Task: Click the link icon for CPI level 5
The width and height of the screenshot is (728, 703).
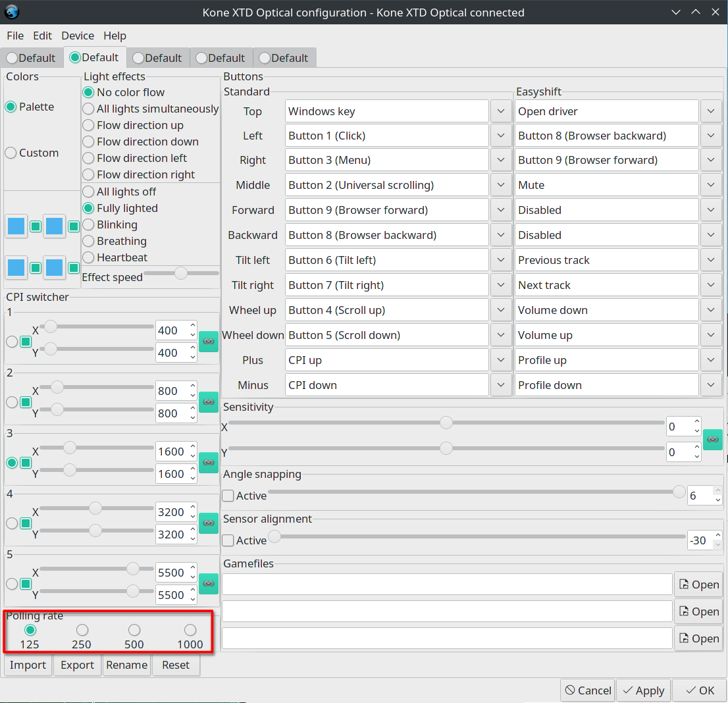Action: coord(209,584)
